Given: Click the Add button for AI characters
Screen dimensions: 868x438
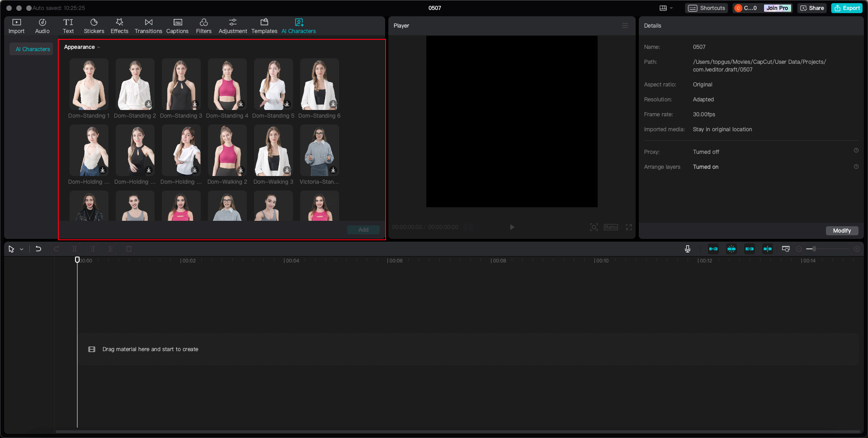Looking at the screenshot, I should pyautogui.click(x=363, y=229).
